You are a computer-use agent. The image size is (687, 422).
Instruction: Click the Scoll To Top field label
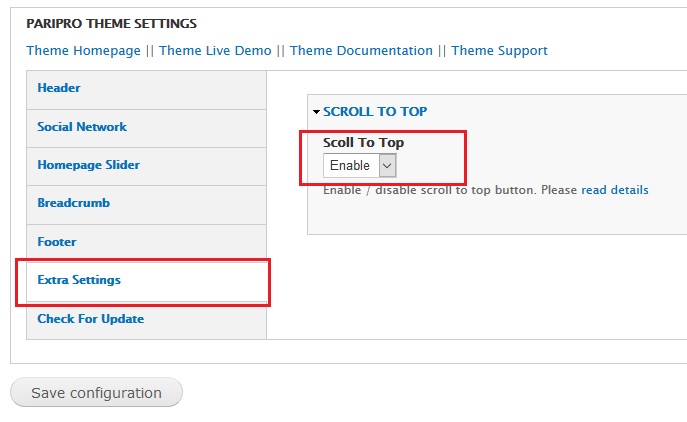point(363,143)
